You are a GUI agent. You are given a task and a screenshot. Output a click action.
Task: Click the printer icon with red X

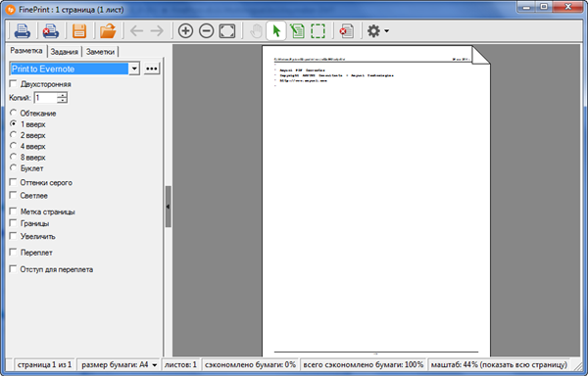50,30
